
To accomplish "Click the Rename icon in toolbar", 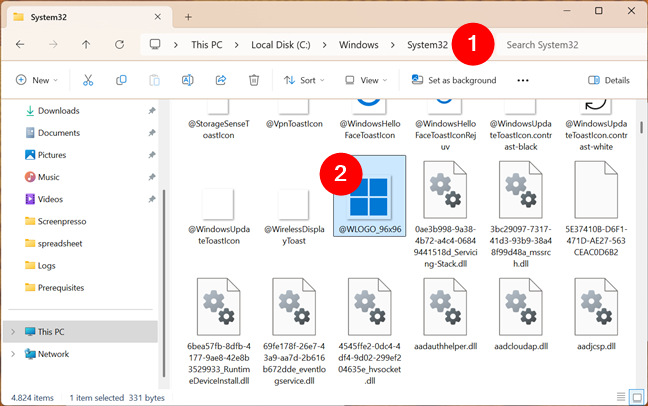I will click(x=187, y=80).
